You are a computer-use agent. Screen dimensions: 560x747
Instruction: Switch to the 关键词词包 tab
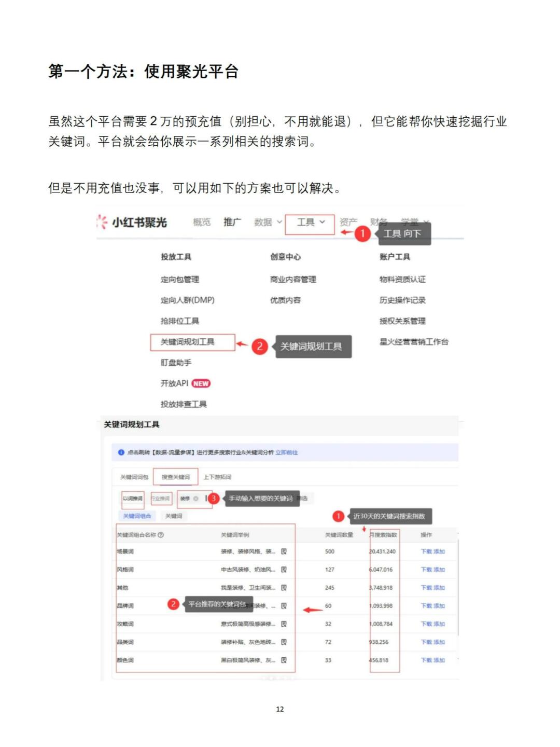(134, 477)
